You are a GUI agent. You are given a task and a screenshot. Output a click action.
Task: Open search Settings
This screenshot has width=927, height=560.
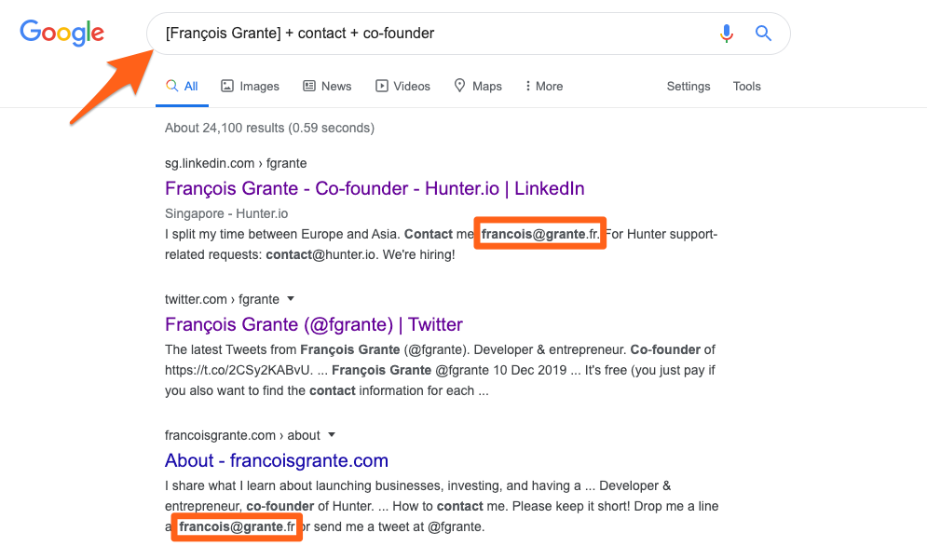click(x=688, y=87)
